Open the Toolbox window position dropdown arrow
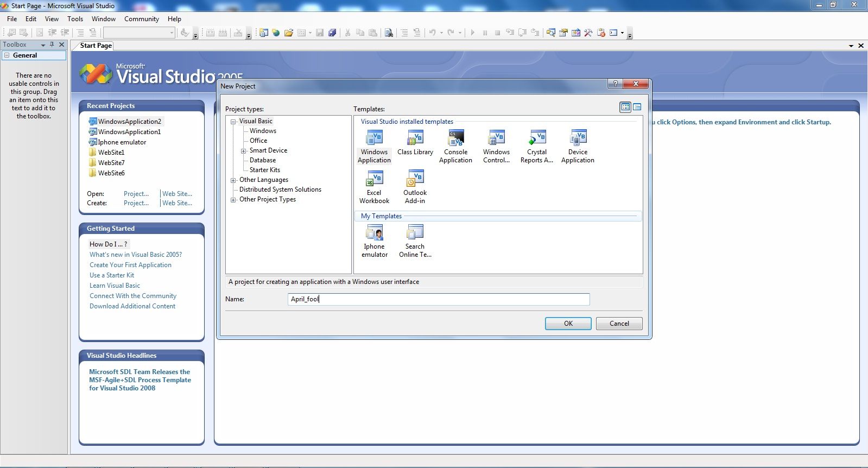The width and height of the screenshot is (868, 468). click(43, 45)
